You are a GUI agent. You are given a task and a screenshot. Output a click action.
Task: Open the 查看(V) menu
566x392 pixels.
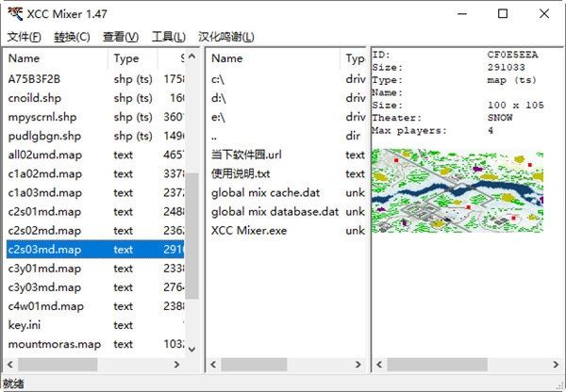121,37
